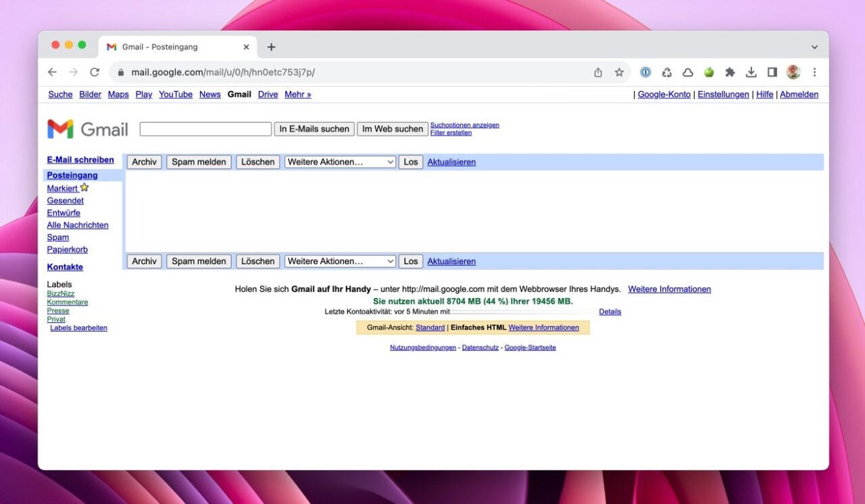865x504 pixels.
Task: Click the puzzle-piece Extensions icon
Action: pyautogui.click(x=730, y=72)
